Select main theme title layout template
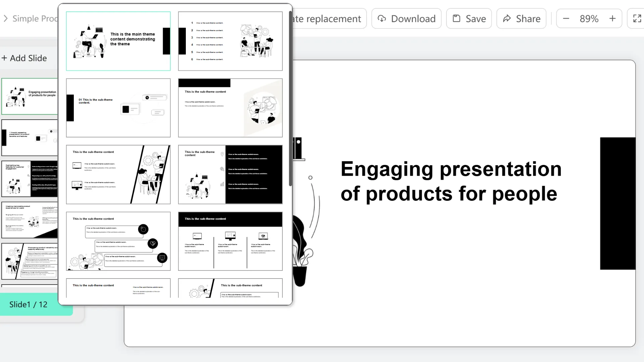 pos(118,41)
